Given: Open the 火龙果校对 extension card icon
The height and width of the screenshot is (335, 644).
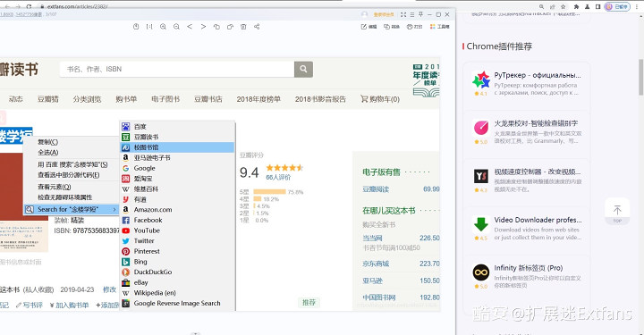Looking at the screenshot, I should pyautogui.click(x=481, y=128).
